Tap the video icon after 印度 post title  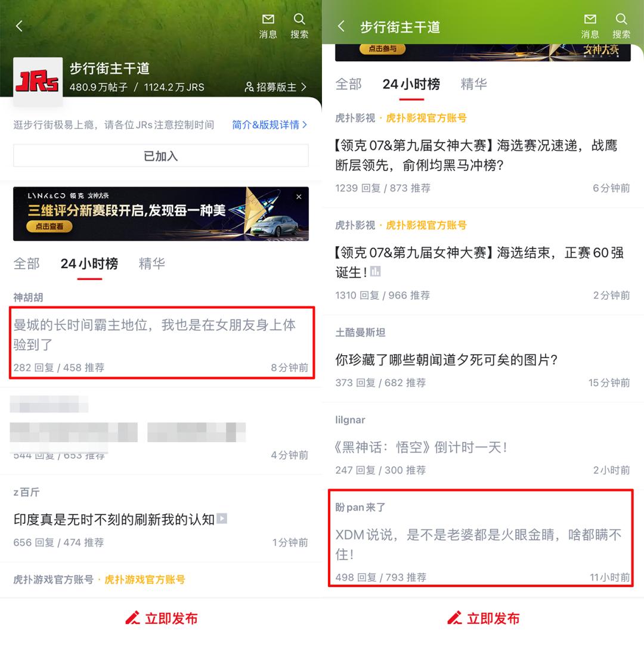[x=222, y=518]
